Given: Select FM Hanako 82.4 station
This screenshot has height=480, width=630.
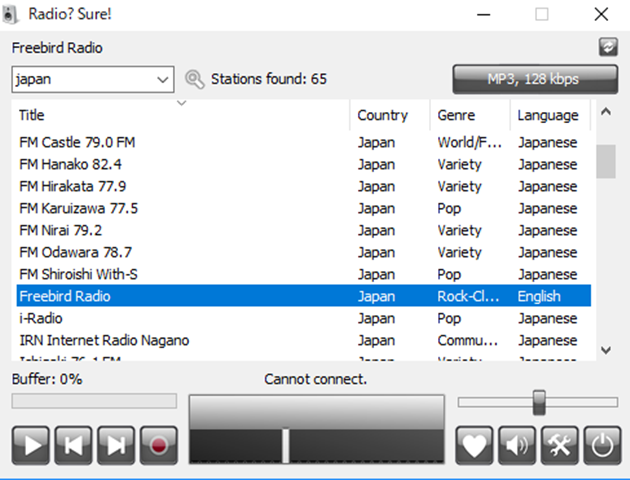Looking at the screenshot, I should (303, 164).
